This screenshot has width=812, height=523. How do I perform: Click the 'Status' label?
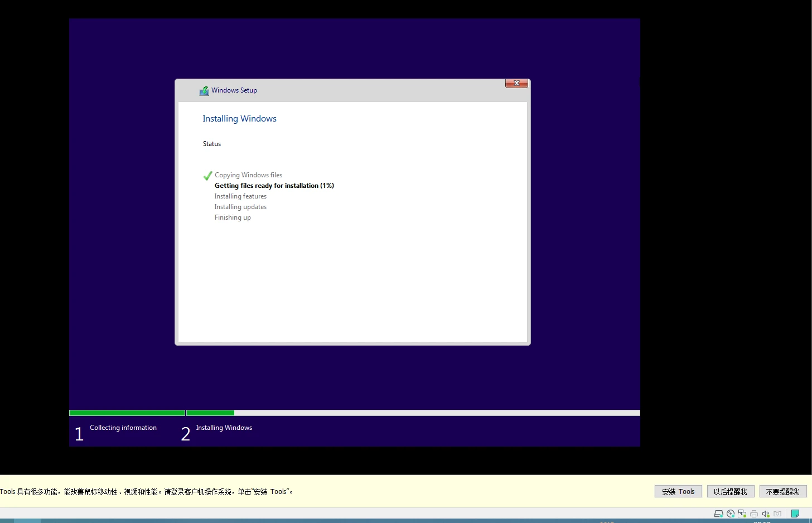[x=212, y=144]
